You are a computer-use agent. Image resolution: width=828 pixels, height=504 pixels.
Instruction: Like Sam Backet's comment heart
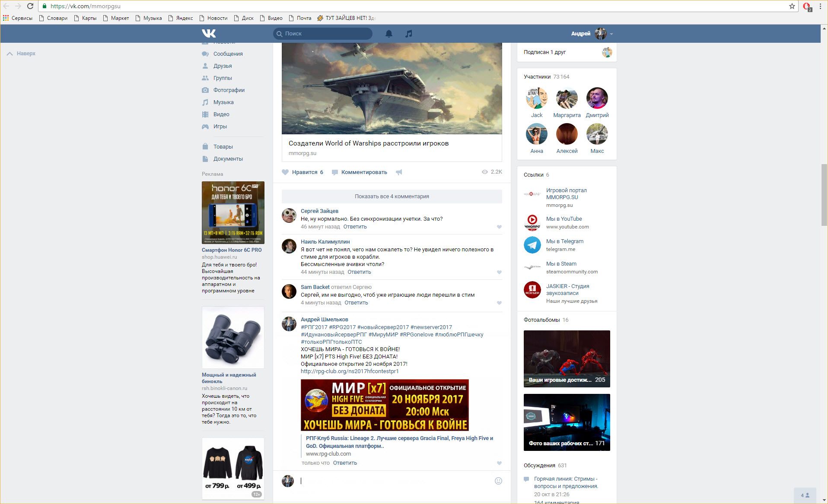point(499,303)
